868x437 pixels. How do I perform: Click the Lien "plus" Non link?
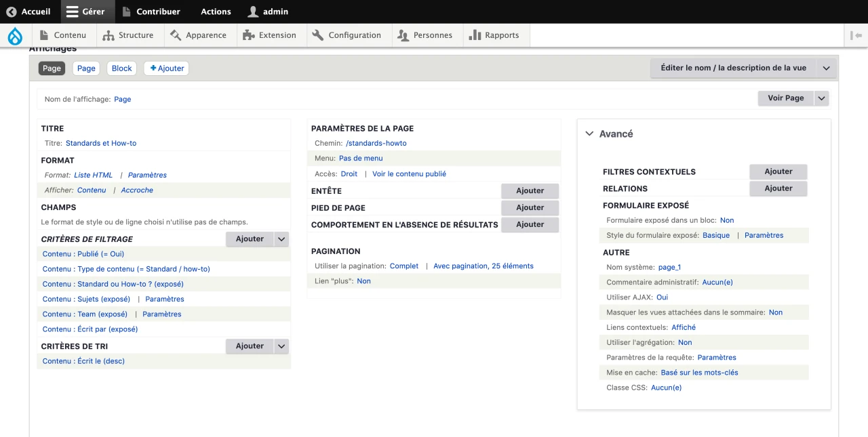pos(364,281)
